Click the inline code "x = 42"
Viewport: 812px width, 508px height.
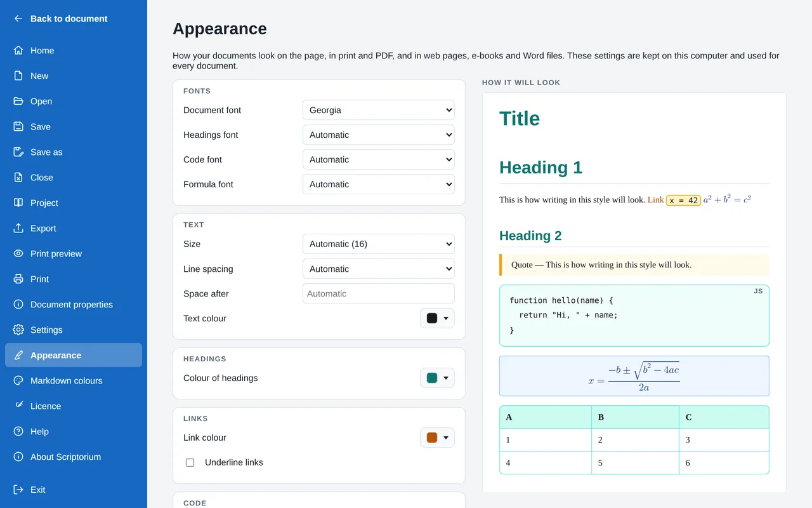coord(684,200)
